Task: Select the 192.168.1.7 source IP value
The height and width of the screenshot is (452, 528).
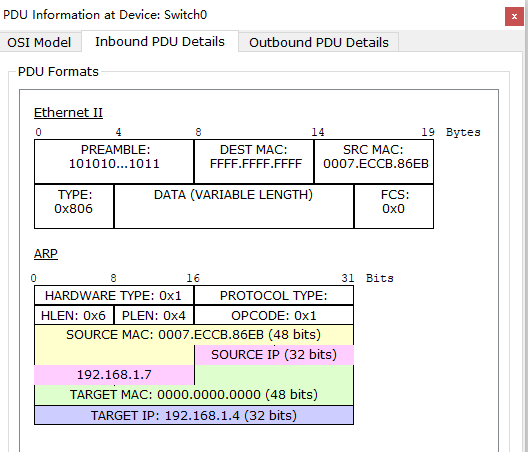Action: [x=114, y=375]
